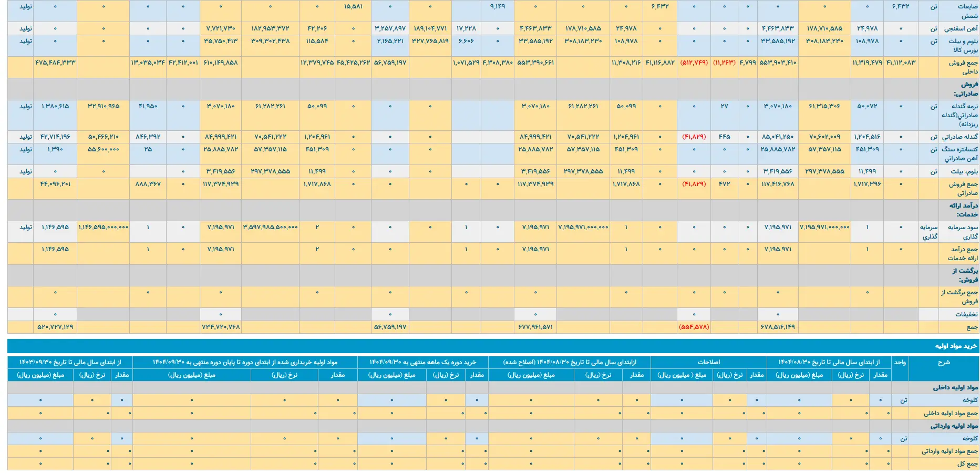980x474 pixels.
Task: Select the 'آهن اسفنجی' row label
Action: tap(961, 29)
